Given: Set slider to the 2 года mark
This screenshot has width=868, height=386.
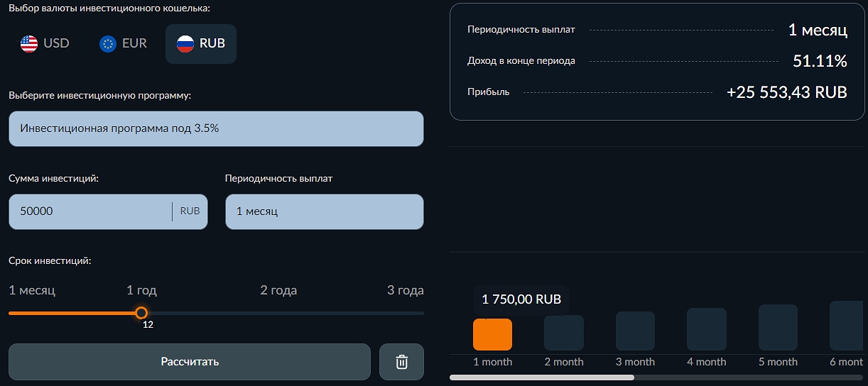Looking at the screenshot, I should [x=278, y=313].
